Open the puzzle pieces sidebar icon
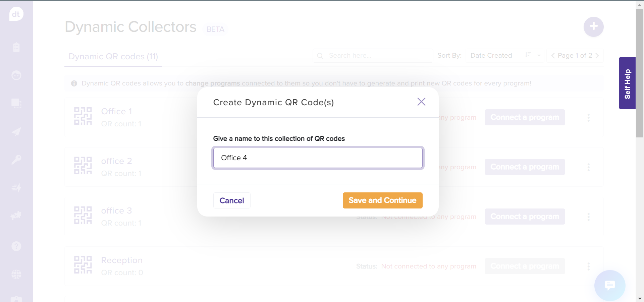Viewport: 644px width, 302px height. click(x=16, y=216)
